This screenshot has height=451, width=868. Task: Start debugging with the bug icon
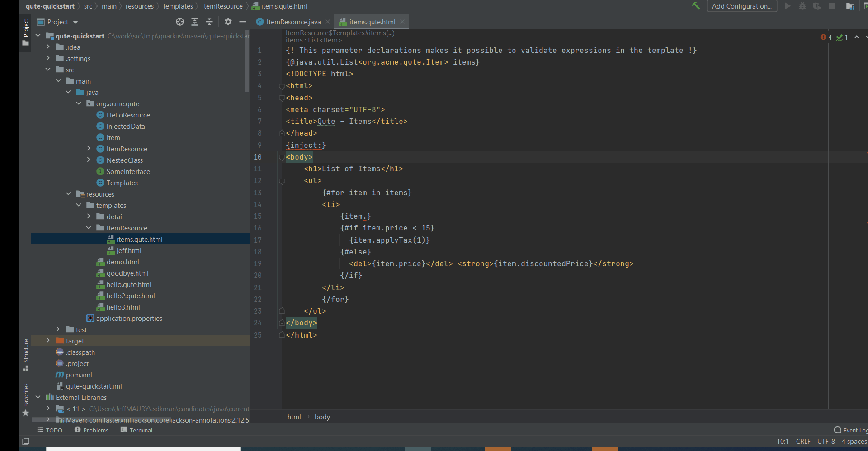[x=802, y=6]
